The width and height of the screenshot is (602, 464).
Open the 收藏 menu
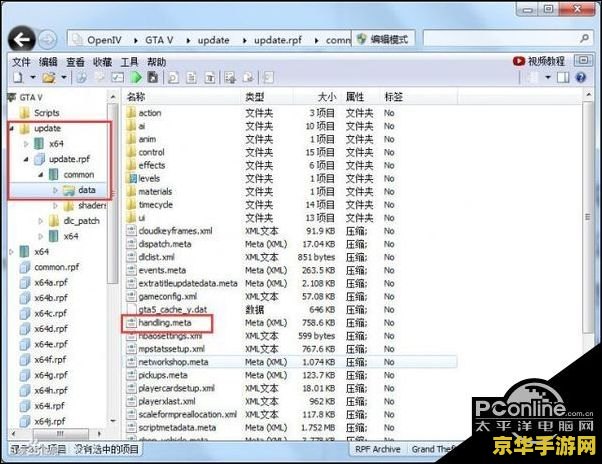click(x=103, y=62)
